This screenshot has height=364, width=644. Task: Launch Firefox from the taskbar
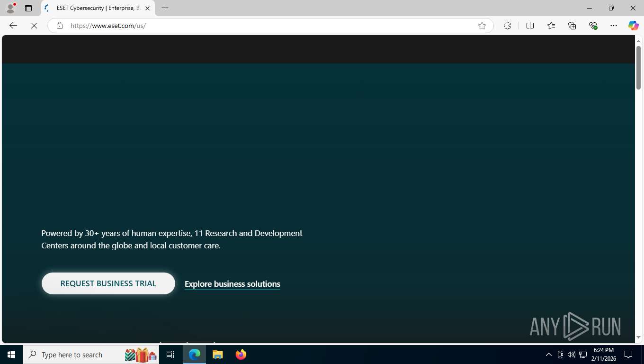[241, 355]
